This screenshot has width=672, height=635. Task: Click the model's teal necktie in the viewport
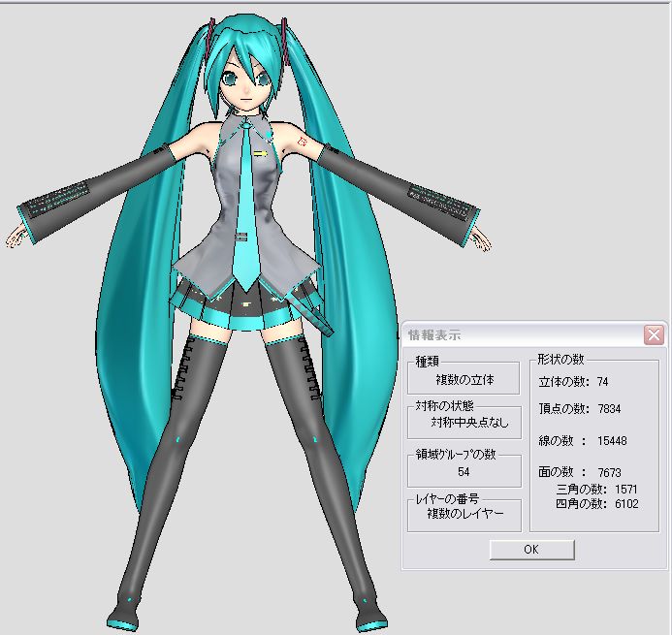[247, 206]
